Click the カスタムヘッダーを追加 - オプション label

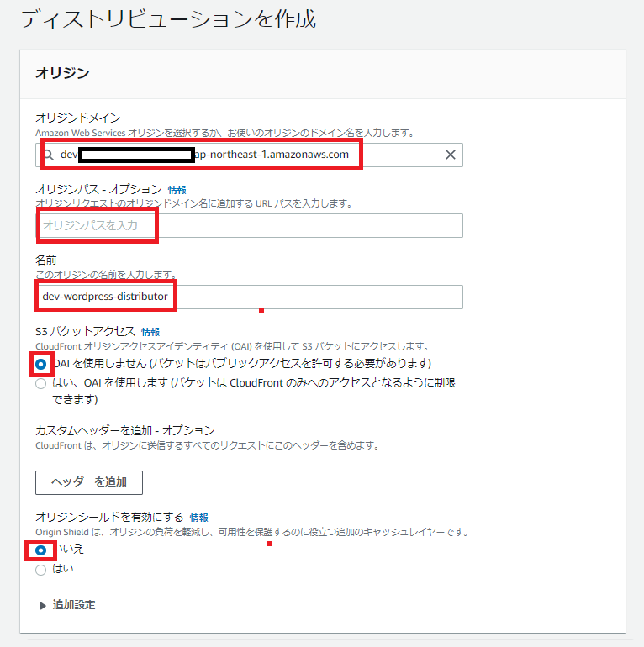tap(124, 430)
